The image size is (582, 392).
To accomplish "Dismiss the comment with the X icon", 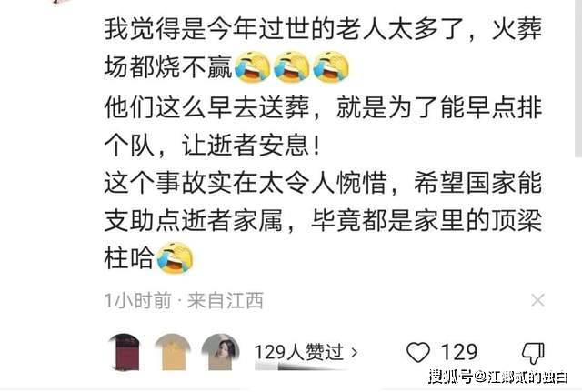I will pos(537,300).
